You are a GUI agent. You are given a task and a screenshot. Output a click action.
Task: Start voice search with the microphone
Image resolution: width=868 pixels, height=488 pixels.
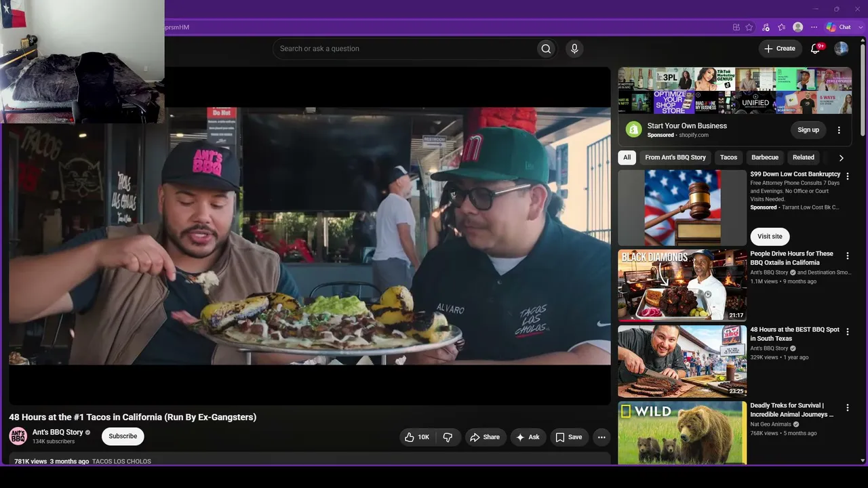pyautogui.click(x=574, y=49)
